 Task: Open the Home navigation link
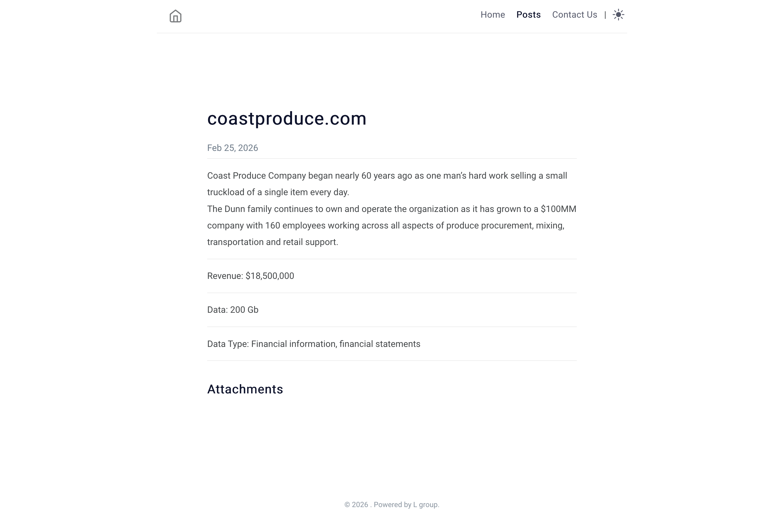[x=493, y=15]
